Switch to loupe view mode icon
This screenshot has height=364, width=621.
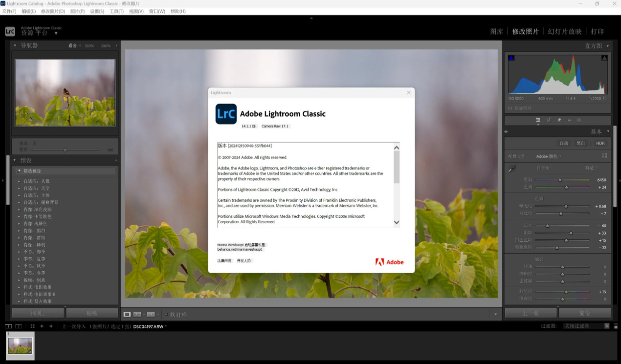(x=127, y=314)
